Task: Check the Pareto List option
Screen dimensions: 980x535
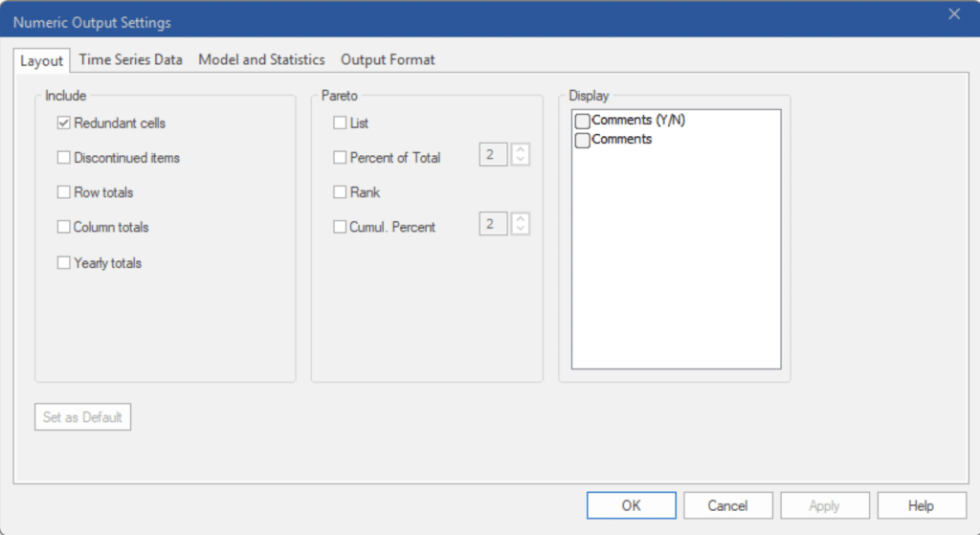Action: [340, 123]
